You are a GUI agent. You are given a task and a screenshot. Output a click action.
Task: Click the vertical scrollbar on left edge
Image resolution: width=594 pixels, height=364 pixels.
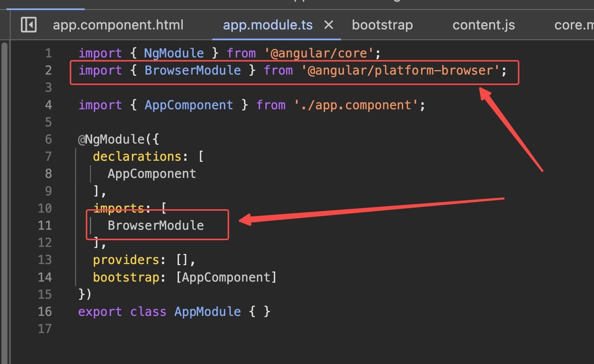pyautogui.click(x=4, y=201)
